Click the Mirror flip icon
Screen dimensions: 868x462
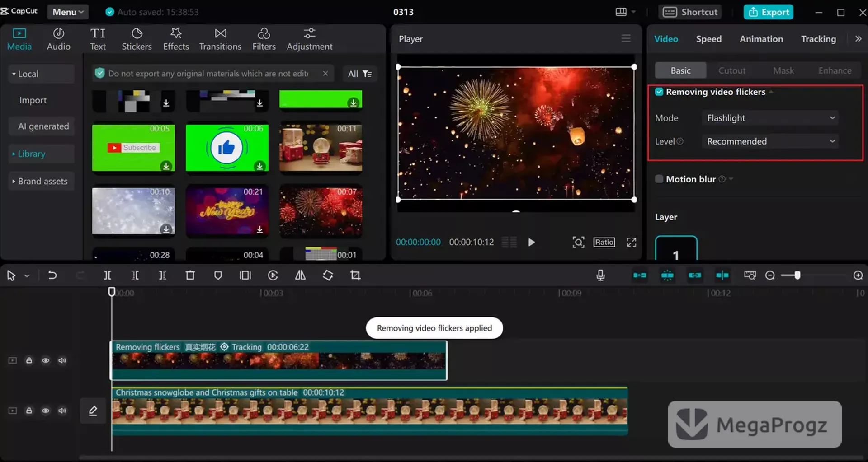point(301,275)
